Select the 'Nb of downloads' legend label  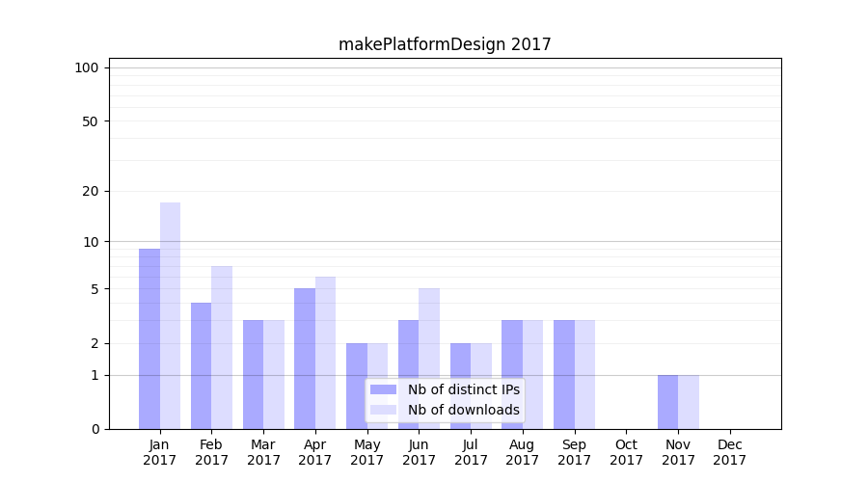point(463,410)
